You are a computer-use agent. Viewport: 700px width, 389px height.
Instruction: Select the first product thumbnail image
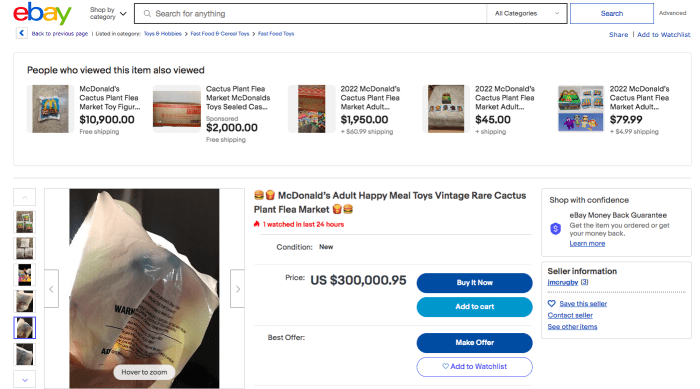pos(25,222)
